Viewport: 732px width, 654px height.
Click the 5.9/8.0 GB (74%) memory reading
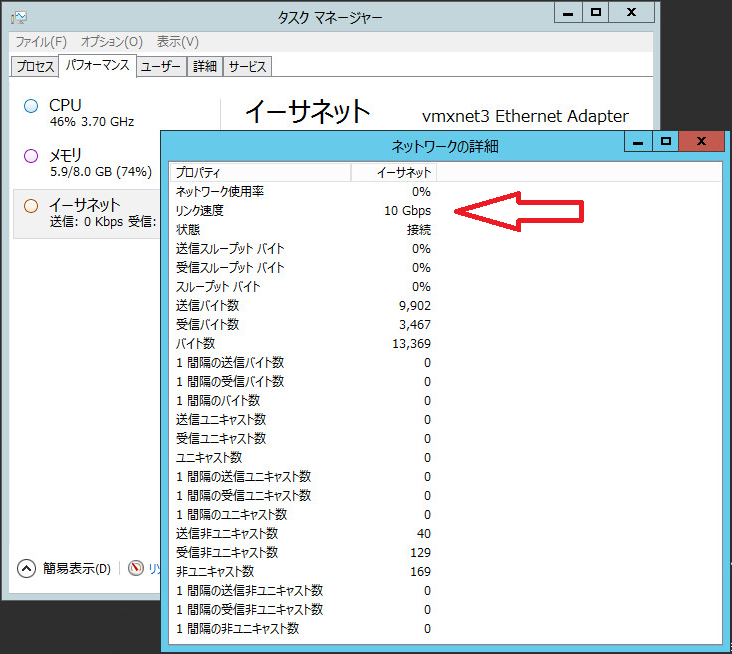(x=101, y=172)
